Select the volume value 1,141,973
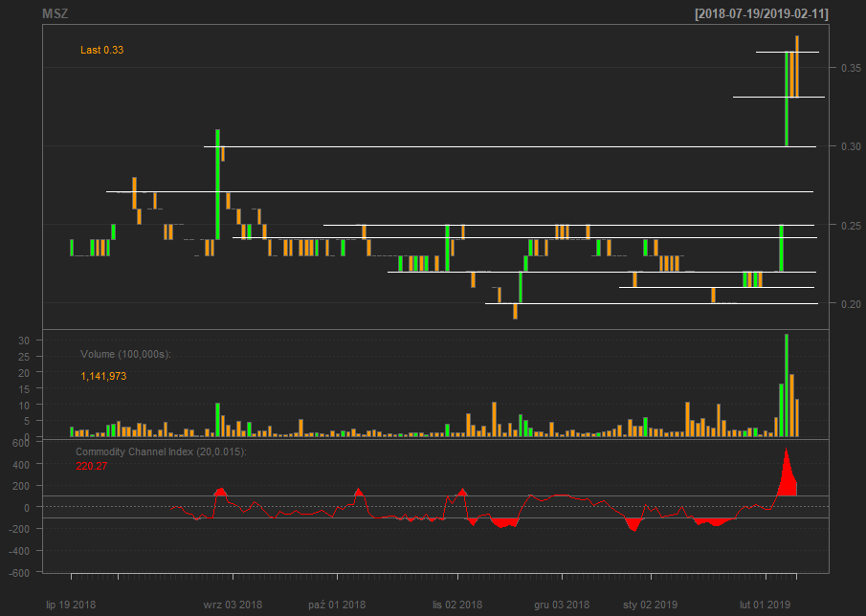 pyautogui.click(x=103, y=377)
